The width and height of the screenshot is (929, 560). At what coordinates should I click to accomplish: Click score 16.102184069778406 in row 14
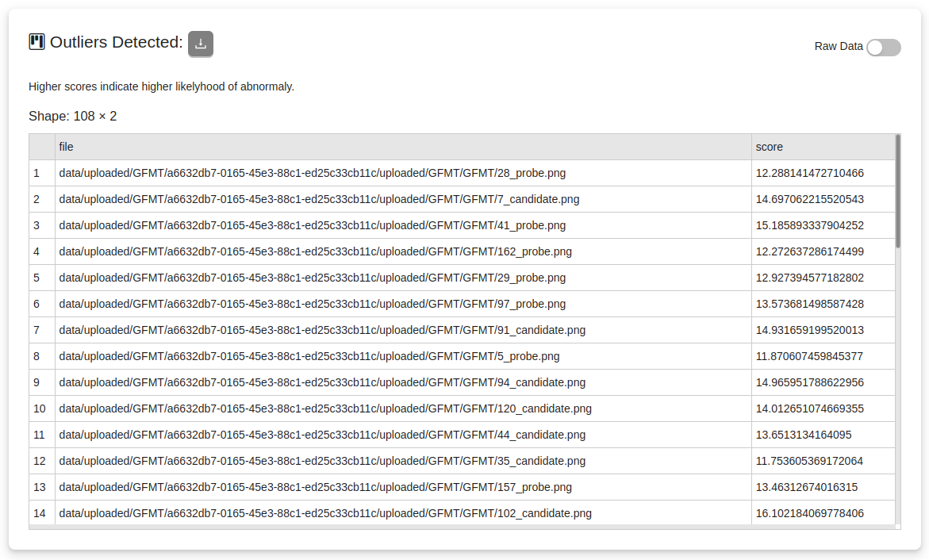809,513
